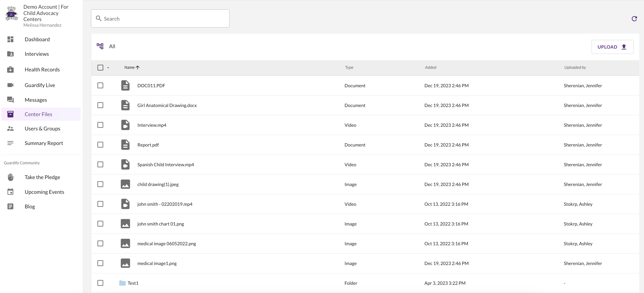Screen dimensions: 644x293
Task: Check the Spanish Child Interview.mp4 box
Action: tap(100, 165)
